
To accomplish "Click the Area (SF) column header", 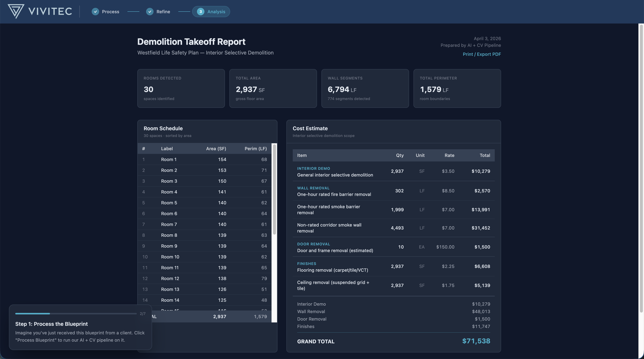I will tap(216, 149).
